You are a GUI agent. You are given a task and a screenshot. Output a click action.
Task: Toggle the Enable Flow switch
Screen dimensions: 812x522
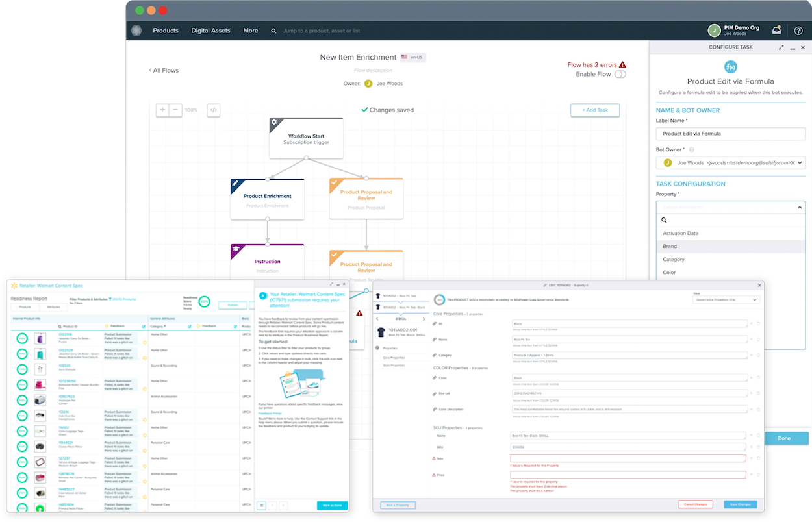tap(620, 74)
